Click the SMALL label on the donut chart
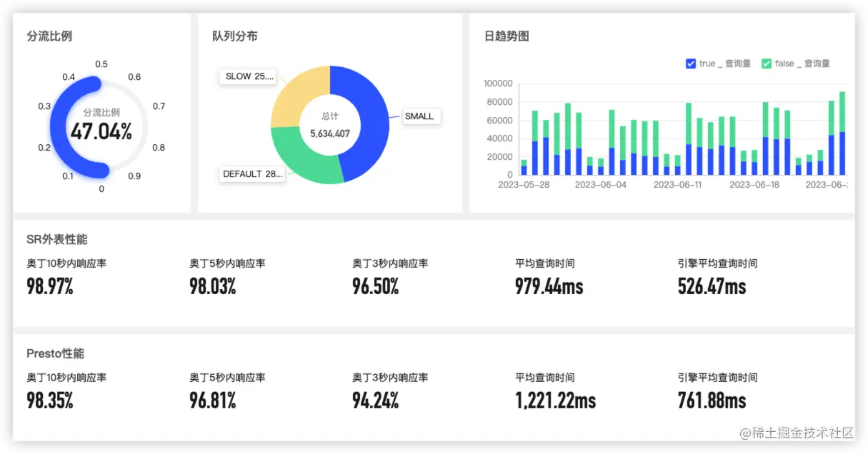 tap(421, 116)
